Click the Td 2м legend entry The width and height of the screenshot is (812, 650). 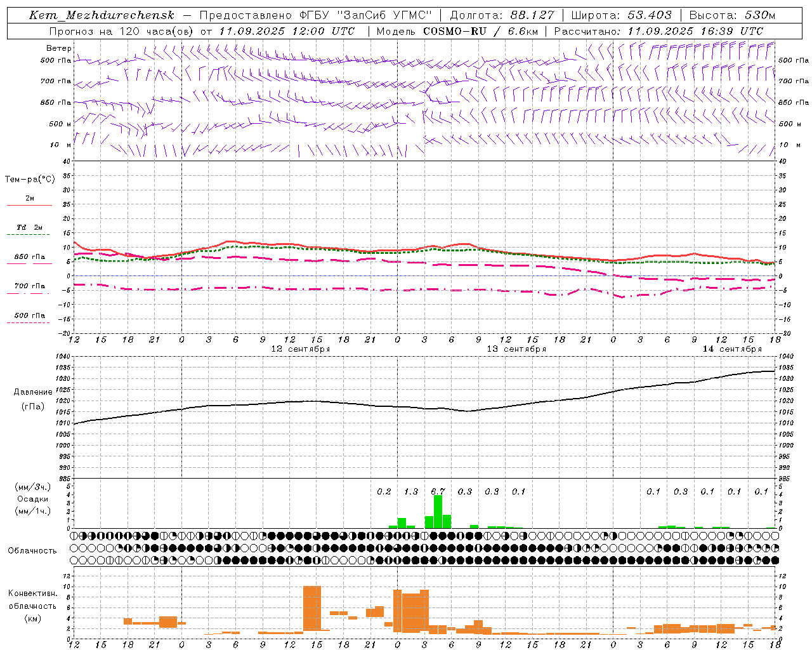[x=29, y=227]
